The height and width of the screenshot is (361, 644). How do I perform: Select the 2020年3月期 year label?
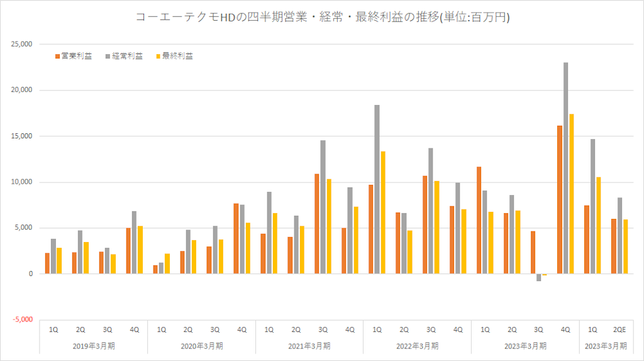[202, 346]
